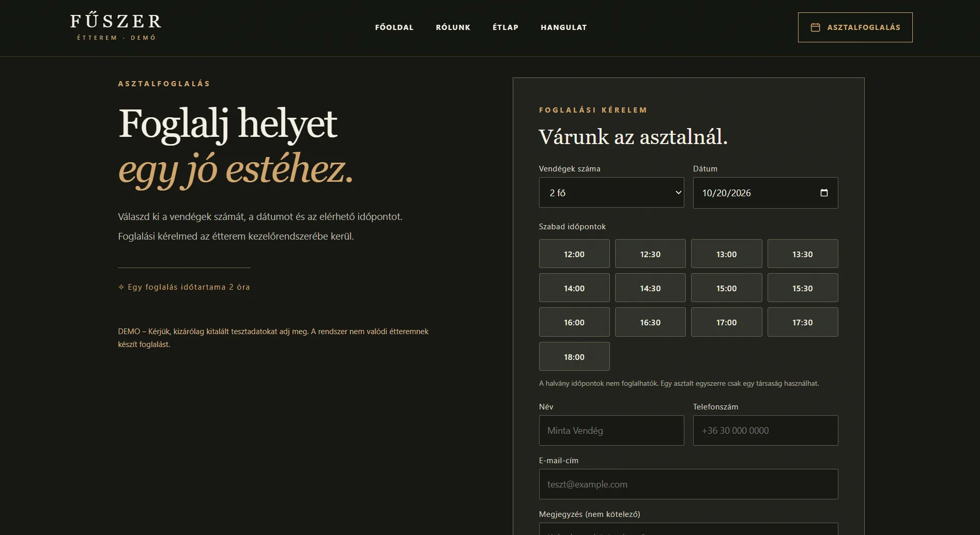Screen dimensions: 980x535
Task: Choose the 13:00 time slot
Action: (x=726, y=254)
